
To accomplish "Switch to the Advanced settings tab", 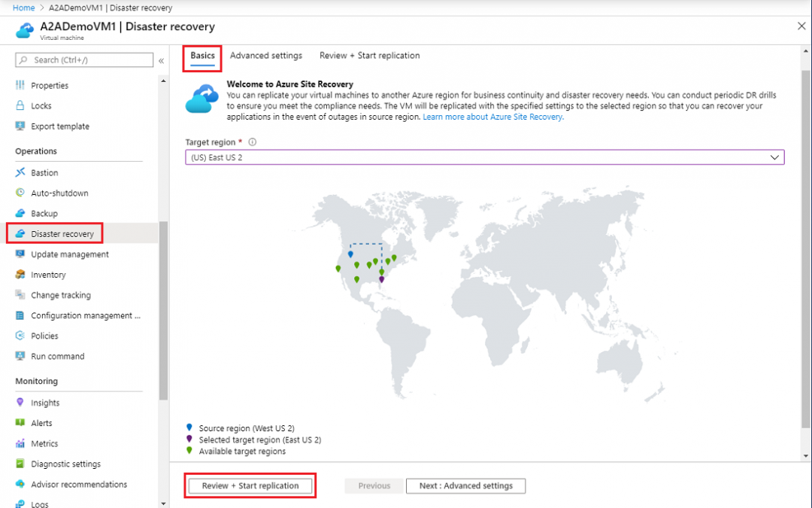I will tap(266, 56).
